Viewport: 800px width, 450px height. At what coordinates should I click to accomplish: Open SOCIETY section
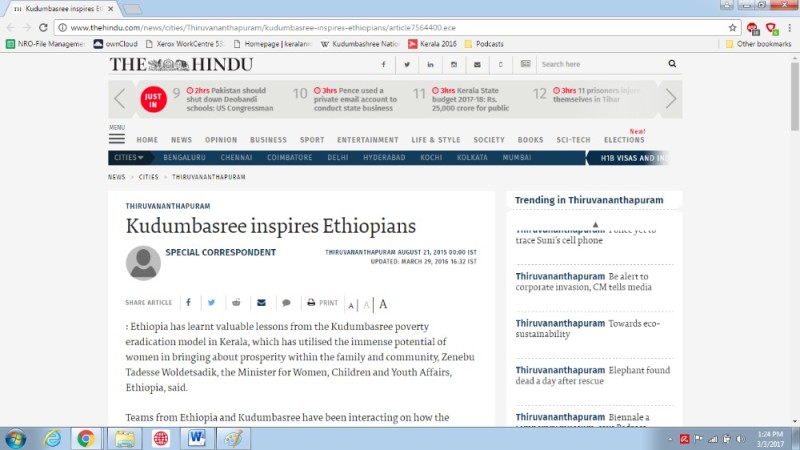coord(489,140)
